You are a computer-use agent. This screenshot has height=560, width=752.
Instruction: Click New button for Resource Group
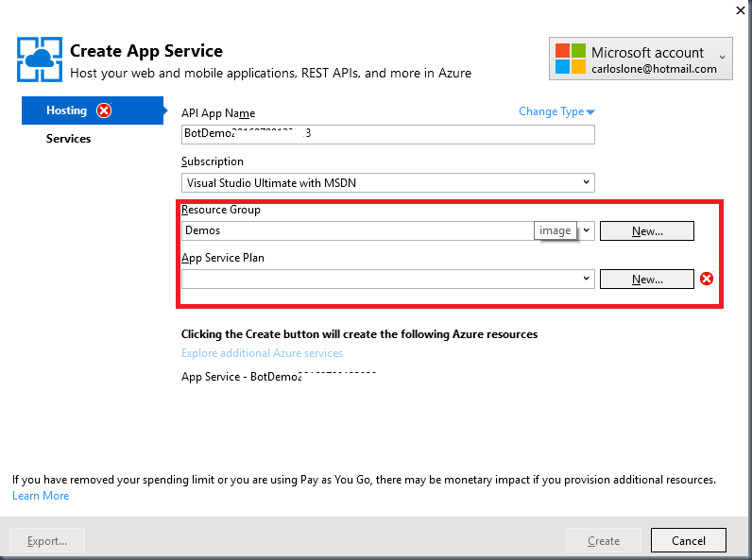tap(646, 231)
